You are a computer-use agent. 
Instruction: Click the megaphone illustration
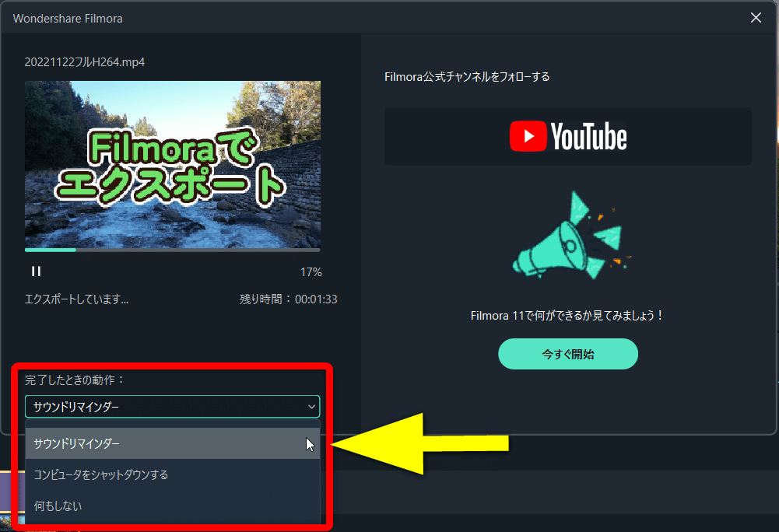571,236
